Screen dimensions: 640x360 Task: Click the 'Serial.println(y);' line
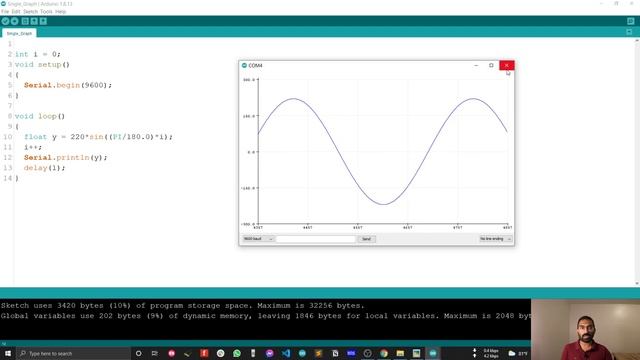pyautogui.click(x=65, y=158)
